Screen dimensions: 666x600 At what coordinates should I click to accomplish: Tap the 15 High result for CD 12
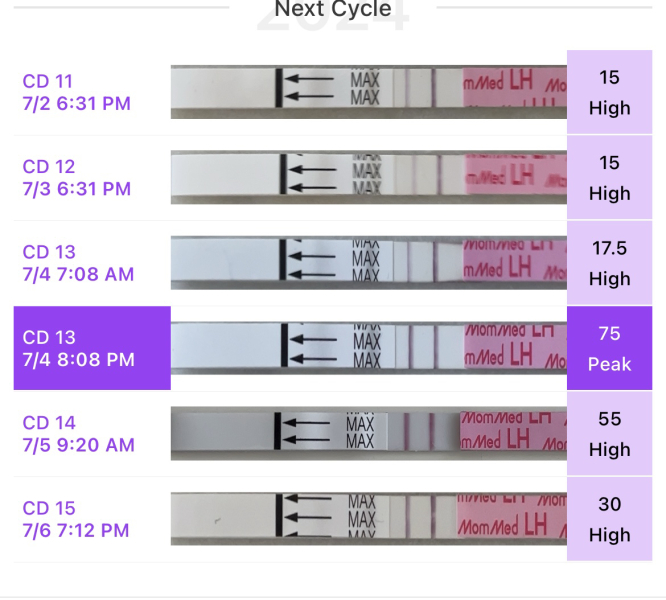(609, 177)
